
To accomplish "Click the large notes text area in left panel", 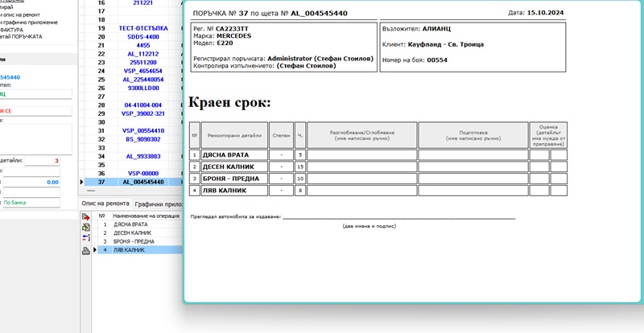I will click(x=35, y=140).
